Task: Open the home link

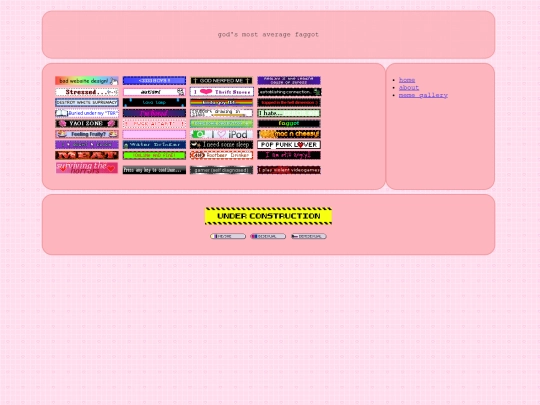Action: 407,80
